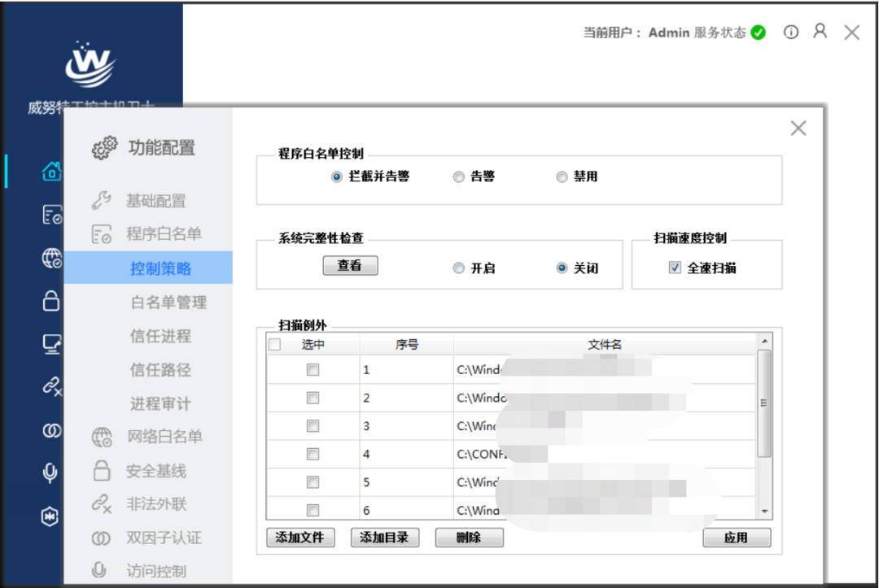Click the icon beside 访问控制
This screenshot has width=879, height=588.
pyautogui.click(x=98, y=569)
